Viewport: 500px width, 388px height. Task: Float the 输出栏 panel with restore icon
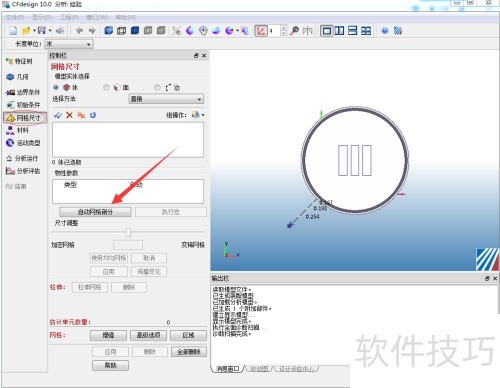pyautogui.click(x=487, y=278)
